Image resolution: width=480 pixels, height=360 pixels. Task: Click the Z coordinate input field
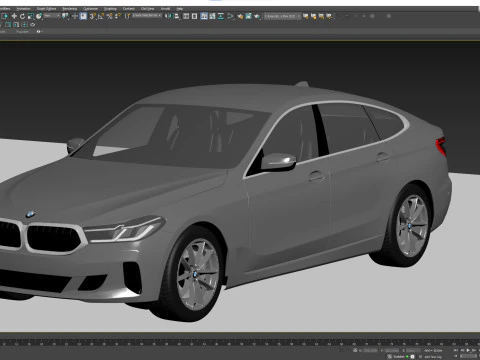413,350
